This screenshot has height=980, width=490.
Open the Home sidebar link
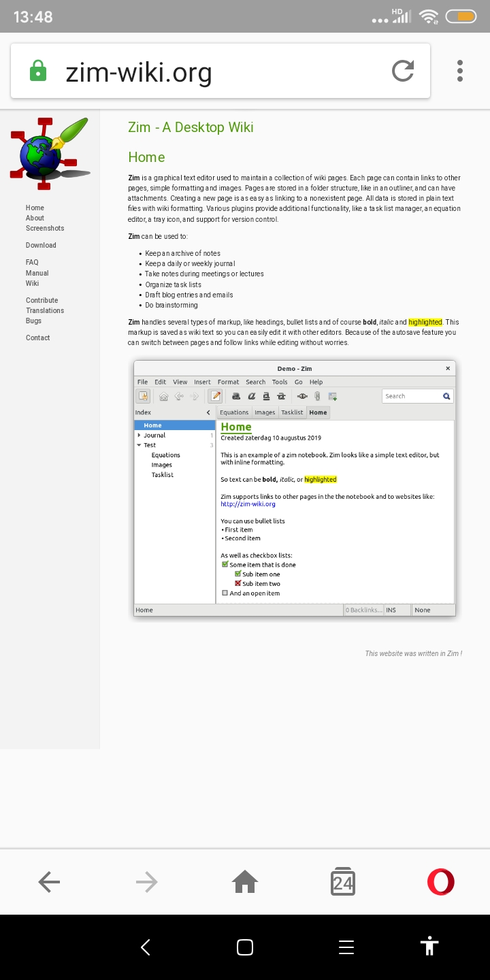(35, 208)
